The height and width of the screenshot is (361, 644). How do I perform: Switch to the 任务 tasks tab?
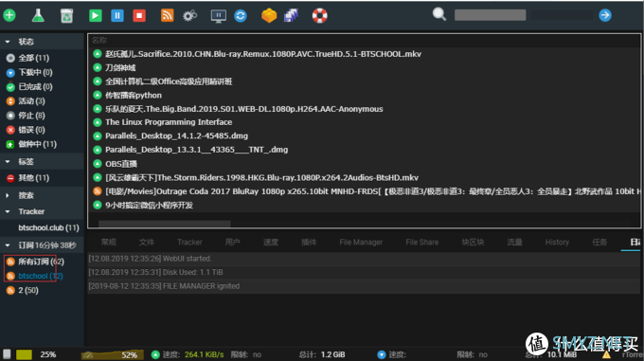599,242
